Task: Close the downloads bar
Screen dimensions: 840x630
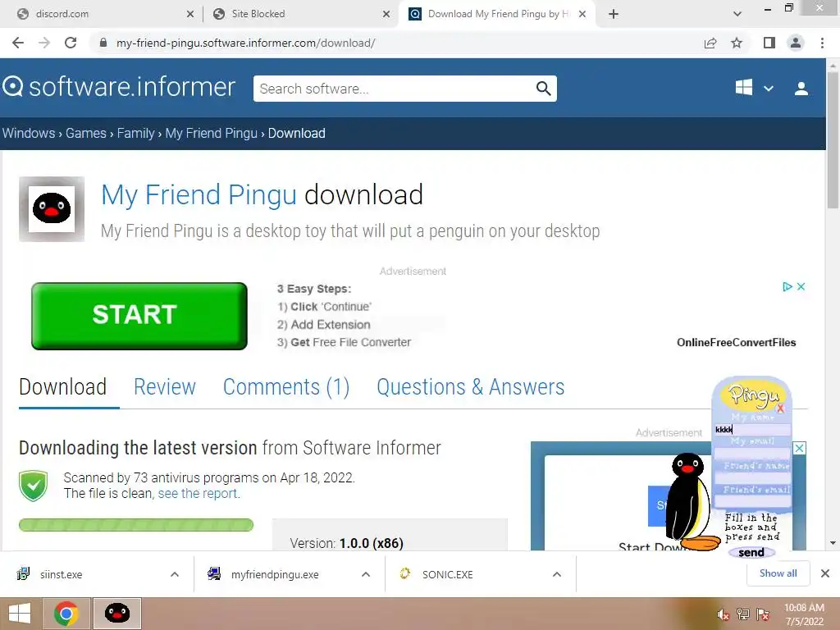Action: coord(825,573)
